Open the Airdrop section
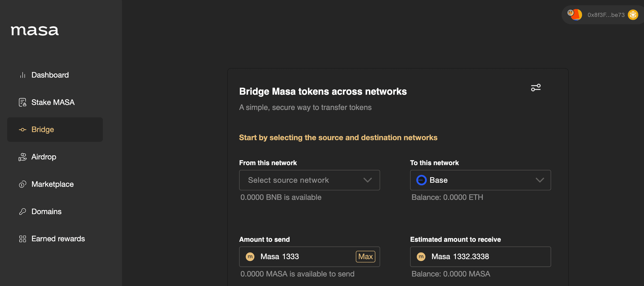644x286 pixels. pos(44,157)
